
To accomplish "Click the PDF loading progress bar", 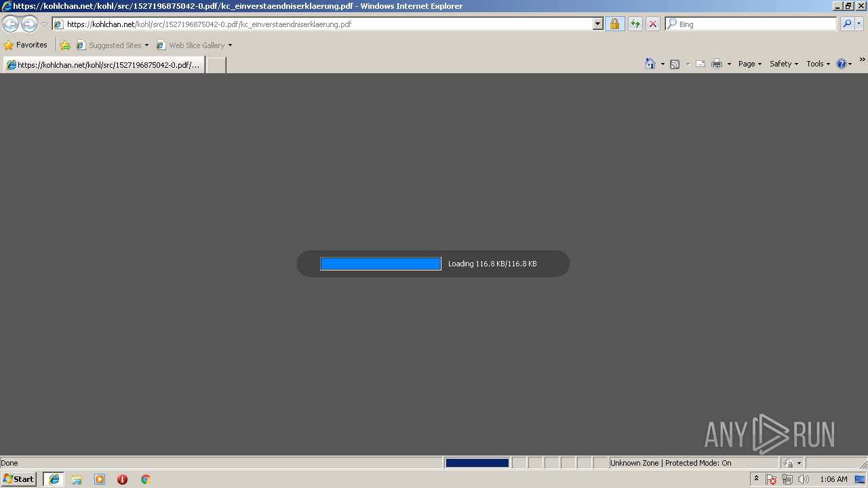I will 380,264.
